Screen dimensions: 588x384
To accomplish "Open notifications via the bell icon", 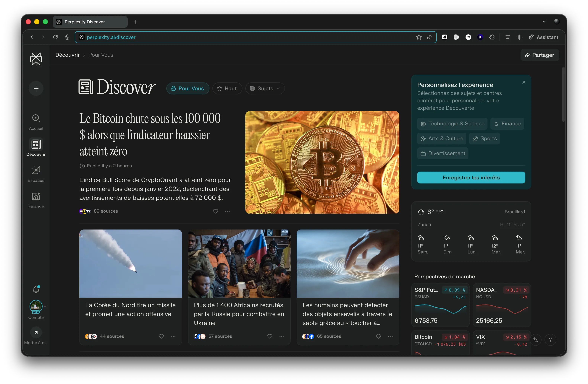I will coord(36,289).
